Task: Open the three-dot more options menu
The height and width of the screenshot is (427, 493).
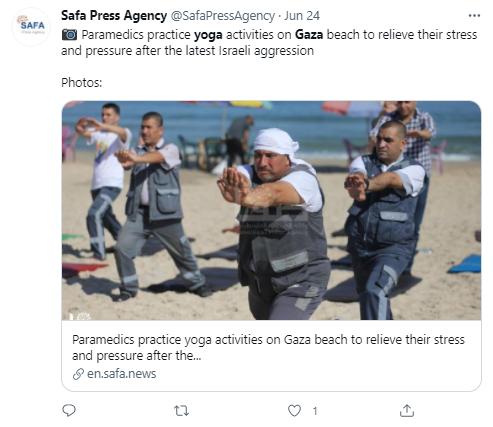Action: point(474,16)
